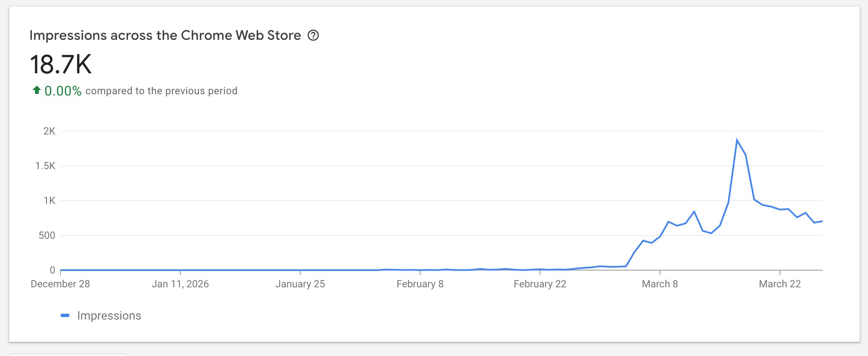Click the blue Impressions legend marker
Viewport: 868px width, 356px height.
pos(65,315)
